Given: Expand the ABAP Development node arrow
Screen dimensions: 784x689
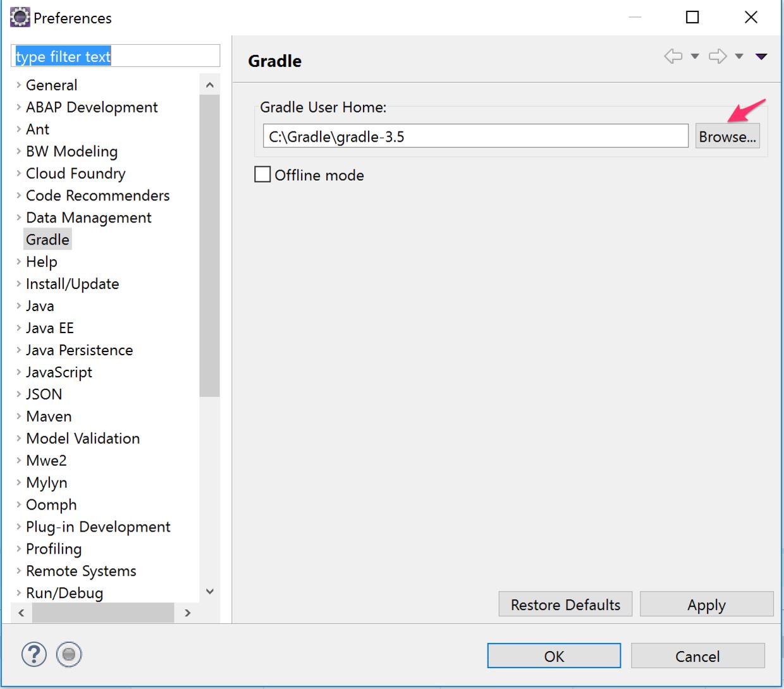Looking at the screenshot, I should (x=18, y=107).
